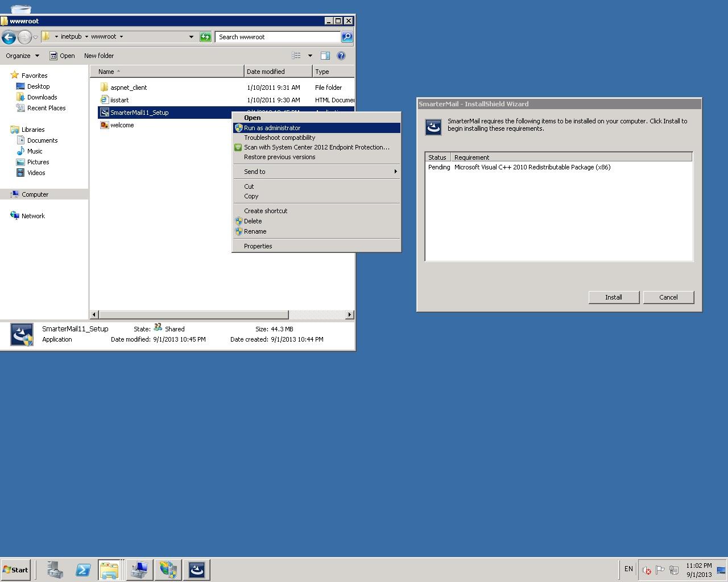728x582 pixels.
Task: Open the Organize menu
Action: click(x=22, y=56)
